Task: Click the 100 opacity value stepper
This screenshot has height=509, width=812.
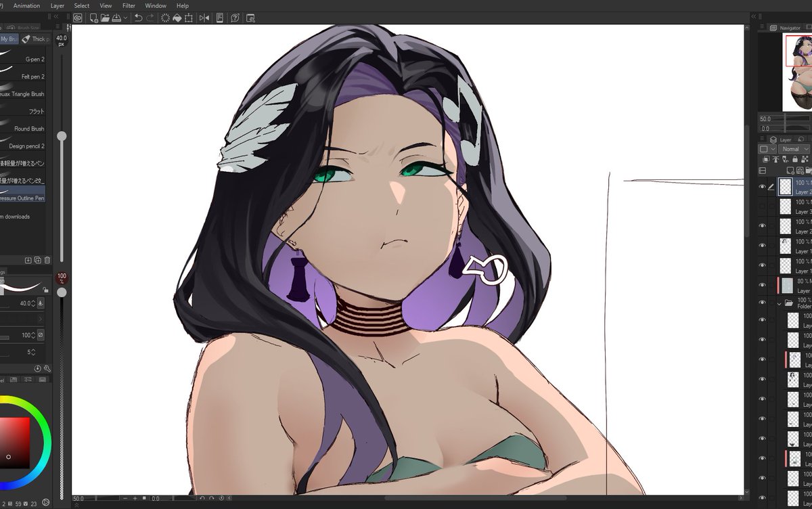Action: [x=32, y=335]
